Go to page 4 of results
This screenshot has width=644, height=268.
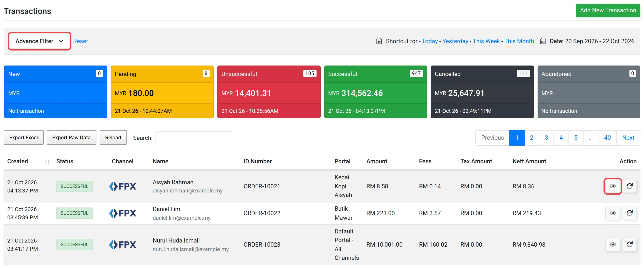tap(561, 137)
